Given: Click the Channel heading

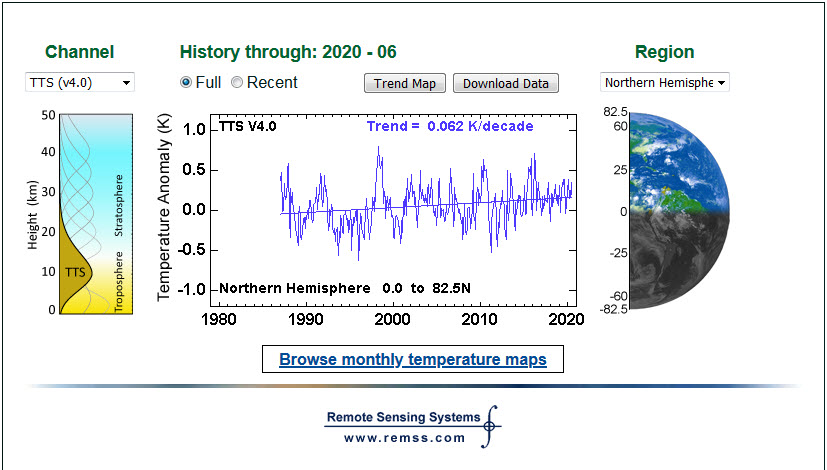Looking at the screenshot, I should 80,52.
